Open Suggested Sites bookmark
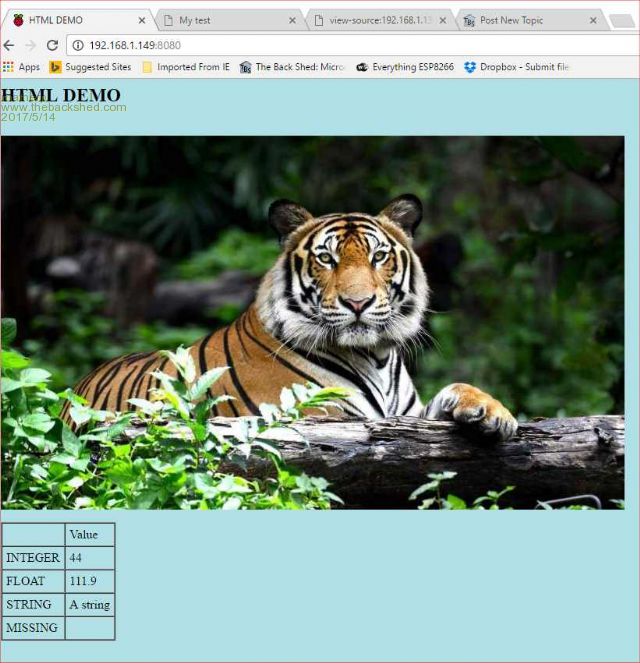 tap(90, 67)
